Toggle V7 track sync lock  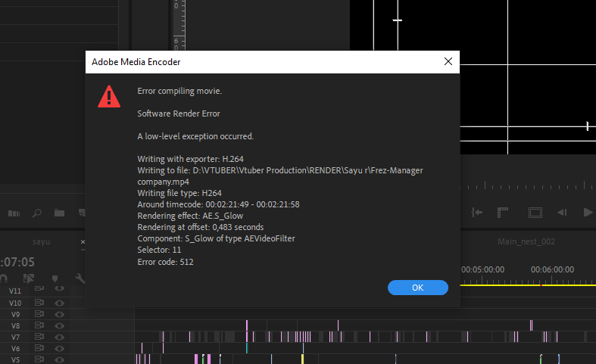[39, 337]
